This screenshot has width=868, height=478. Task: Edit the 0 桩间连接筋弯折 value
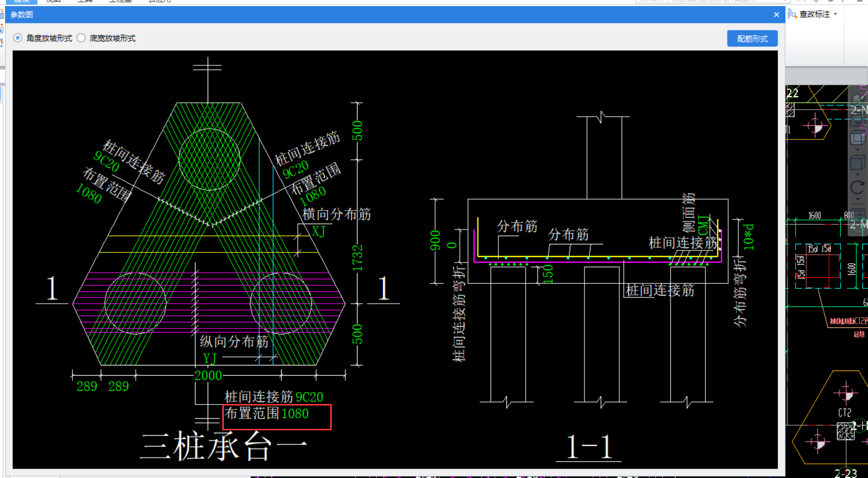(x=452, y=245)
